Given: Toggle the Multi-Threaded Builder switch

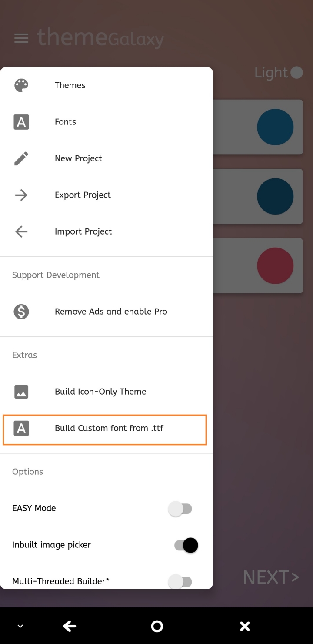Looking at the screenshot, I should 180,581.
